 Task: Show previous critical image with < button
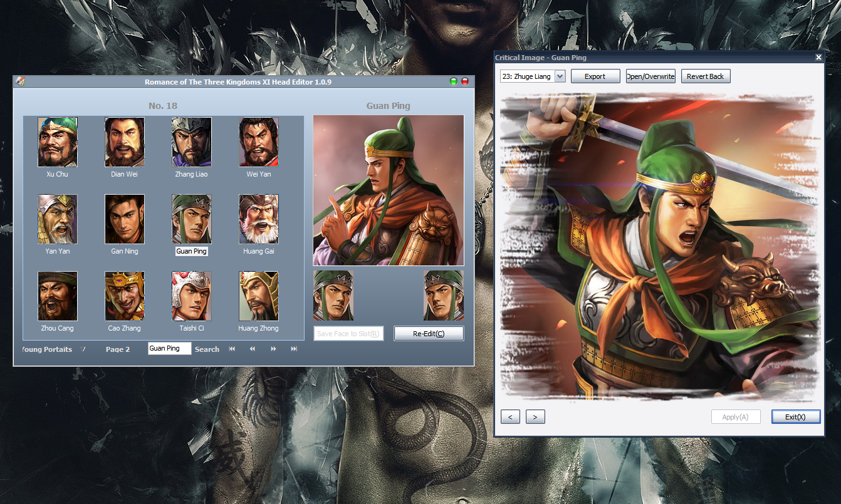click(510, 417)
